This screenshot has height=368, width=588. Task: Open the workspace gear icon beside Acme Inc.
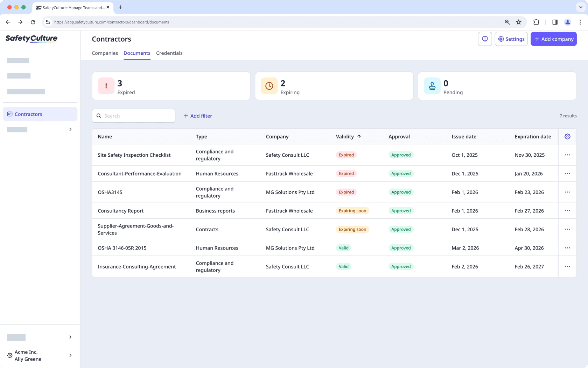pyautogui.click(x=9, y=355)
